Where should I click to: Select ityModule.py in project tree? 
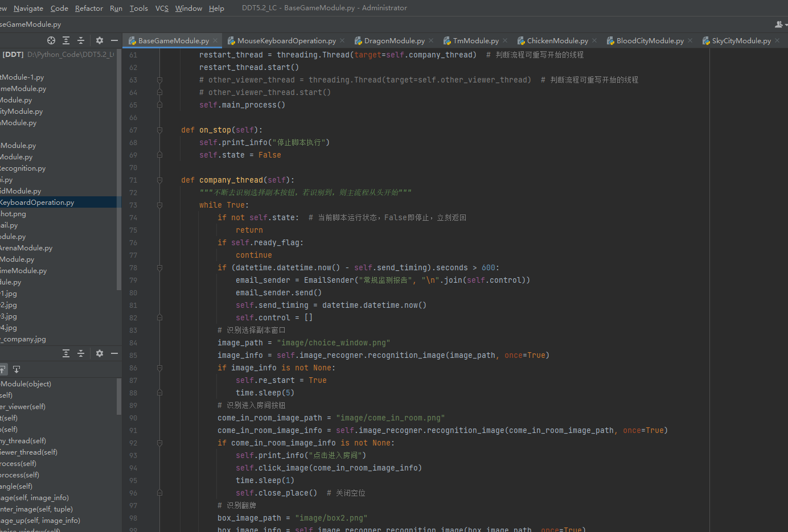point(22,112)
